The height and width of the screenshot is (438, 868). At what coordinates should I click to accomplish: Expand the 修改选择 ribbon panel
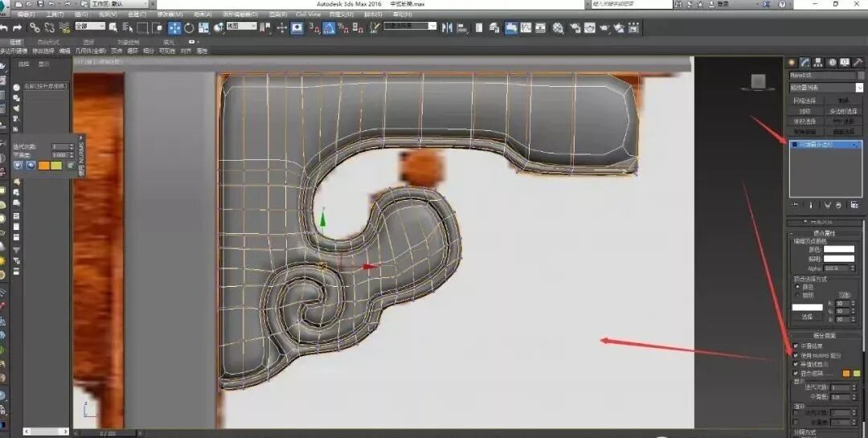point(43,51)
